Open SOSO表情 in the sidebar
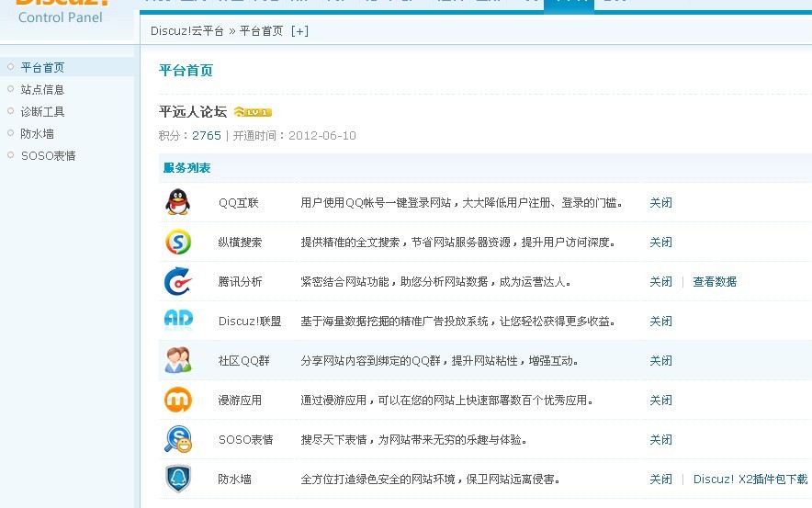812x508 pixels. pyautogui.click(x=48, y=155)
